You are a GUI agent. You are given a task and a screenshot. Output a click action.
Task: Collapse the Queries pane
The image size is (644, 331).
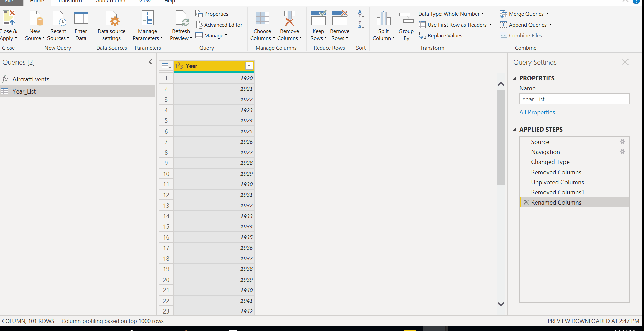point(150,62)
